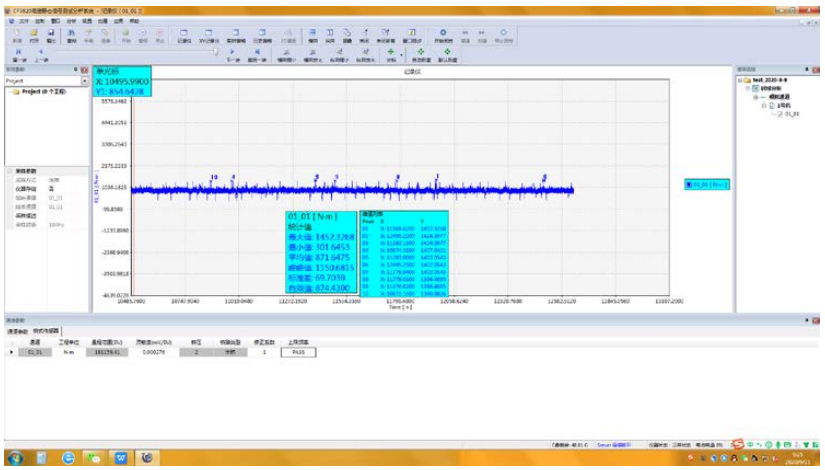Image resolution: width=825 pixels, height=470 pixels.
Task: Open the Help menu at menu bar end
Action: (x=134, y=21)
